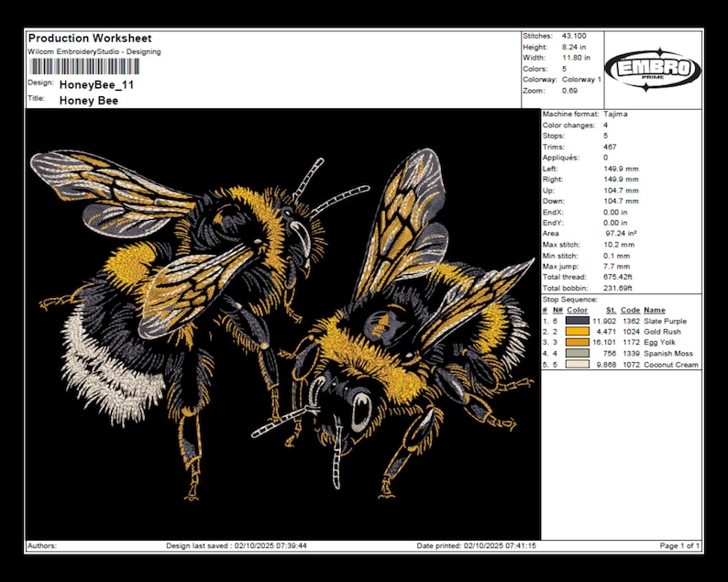Screen dimensions: 728x582
Task: Click thread code '1072'
Action: [631, 365]
